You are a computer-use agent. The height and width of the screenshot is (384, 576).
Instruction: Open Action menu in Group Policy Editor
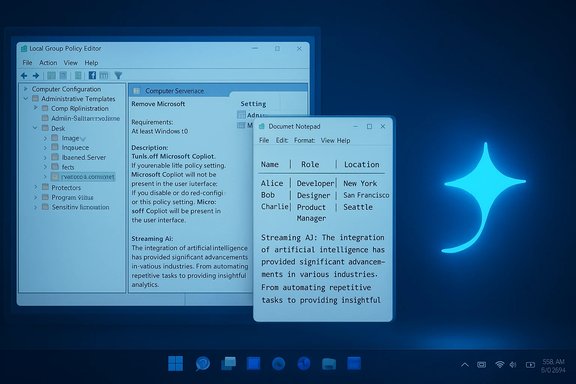tap(48, 62)
